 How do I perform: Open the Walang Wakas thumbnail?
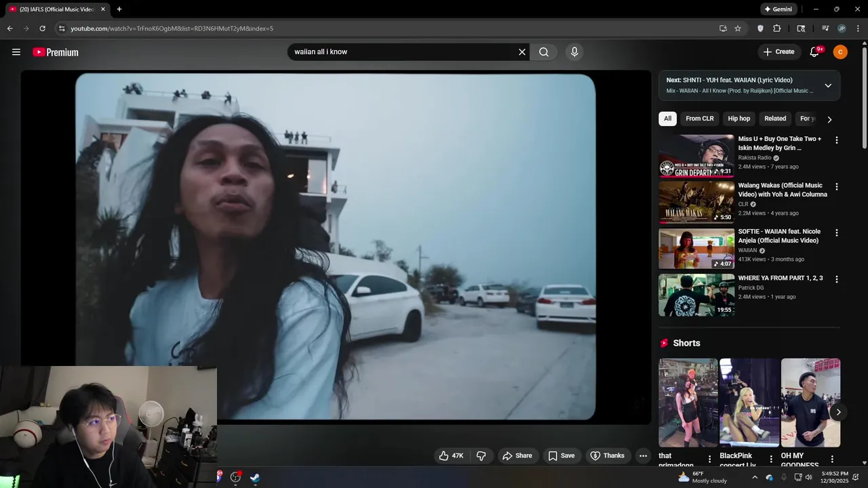coord(696,202)
